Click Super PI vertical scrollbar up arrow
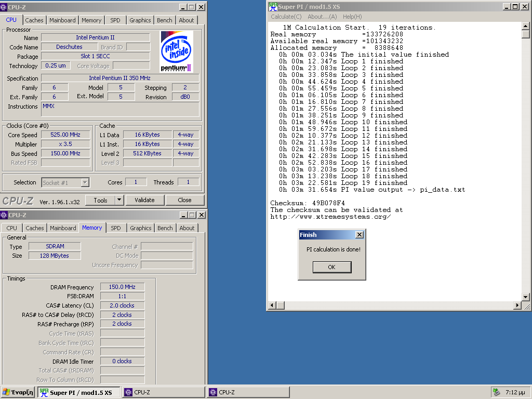532x399 pixels. click(x=526, y=26)
